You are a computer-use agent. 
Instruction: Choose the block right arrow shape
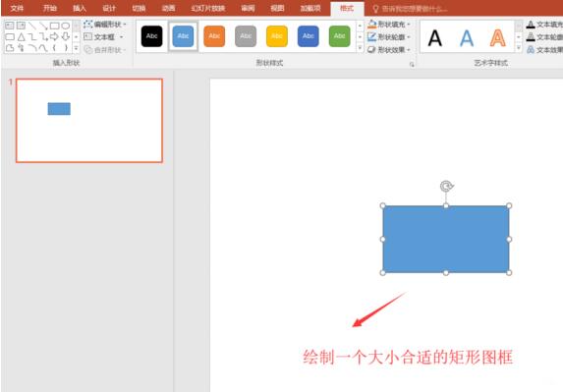point(54,36)
